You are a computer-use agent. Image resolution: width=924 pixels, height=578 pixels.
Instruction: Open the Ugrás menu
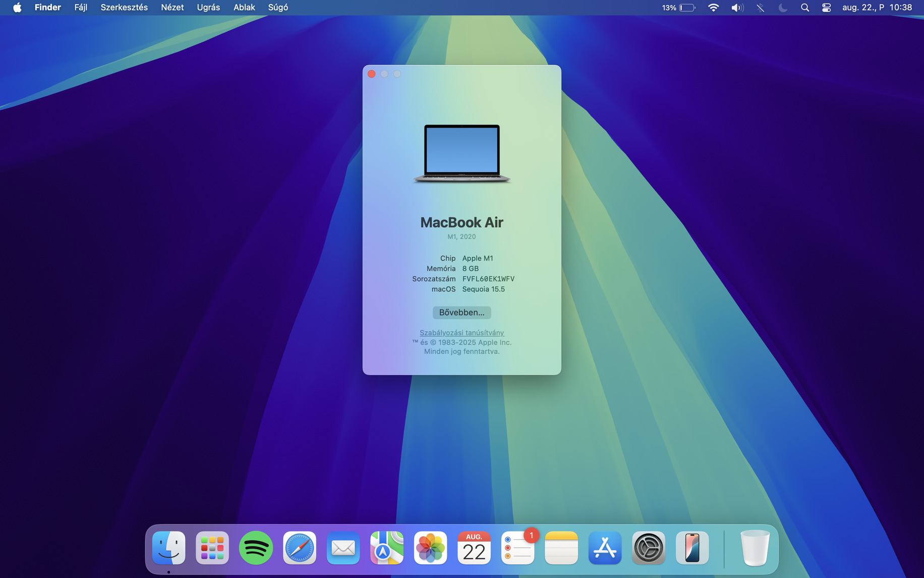click(x=208, y=8)
